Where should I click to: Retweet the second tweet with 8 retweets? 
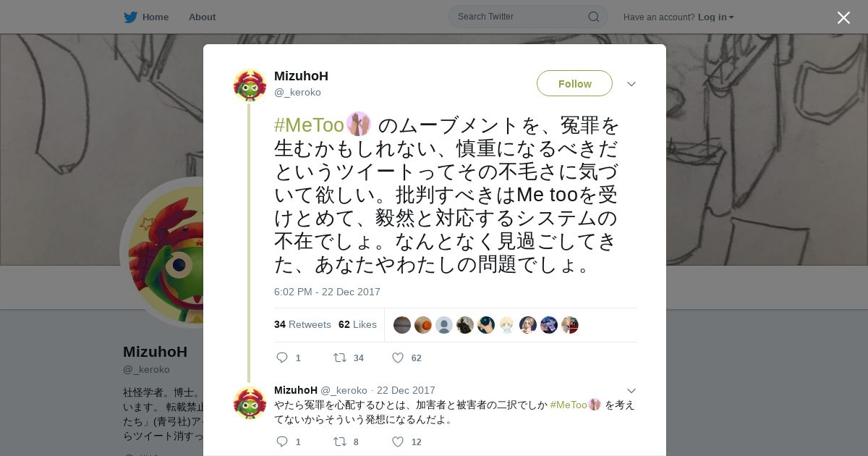pyautogui.click(x=339, y=442)
